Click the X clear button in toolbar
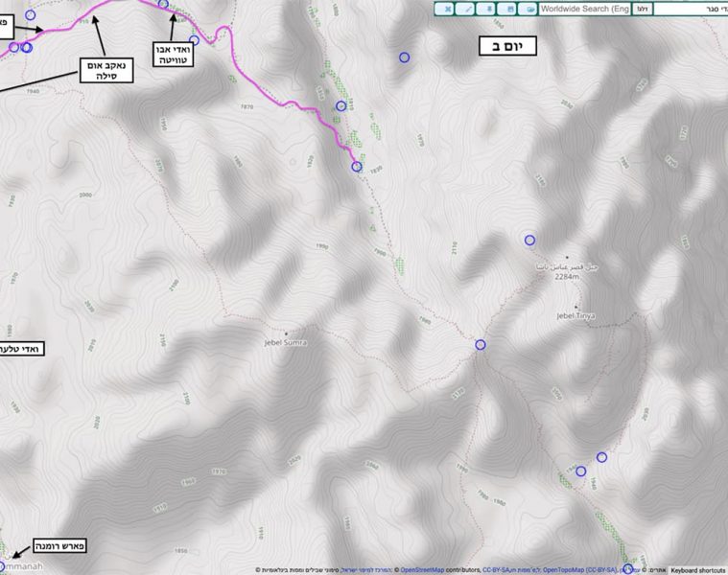Screen dimensions: 728x575 (x=447, y=9)
